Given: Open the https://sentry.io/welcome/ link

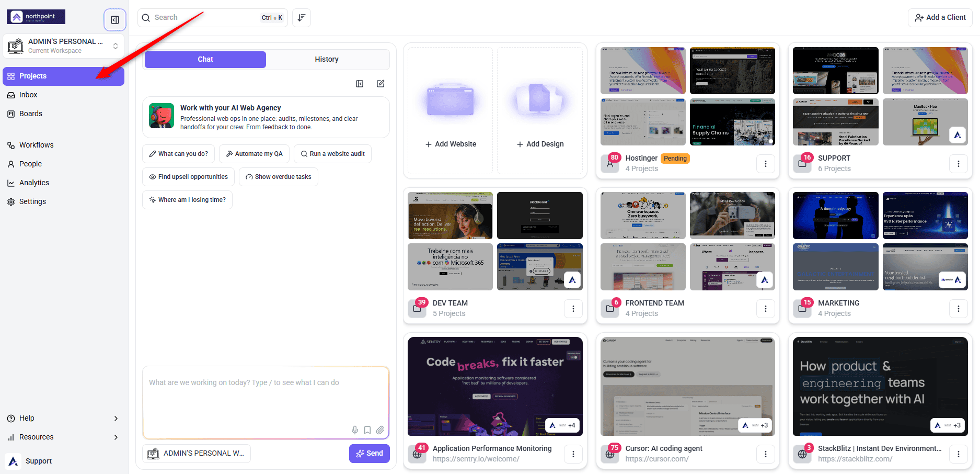Looking at the screenshot, I should (476, 459).
